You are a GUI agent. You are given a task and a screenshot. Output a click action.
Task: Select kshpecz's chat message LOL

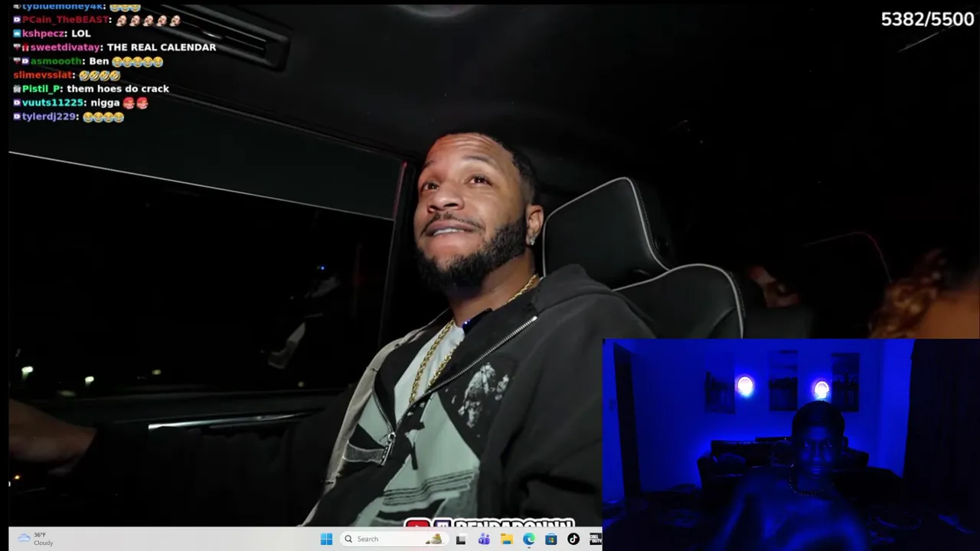(80, 34)
